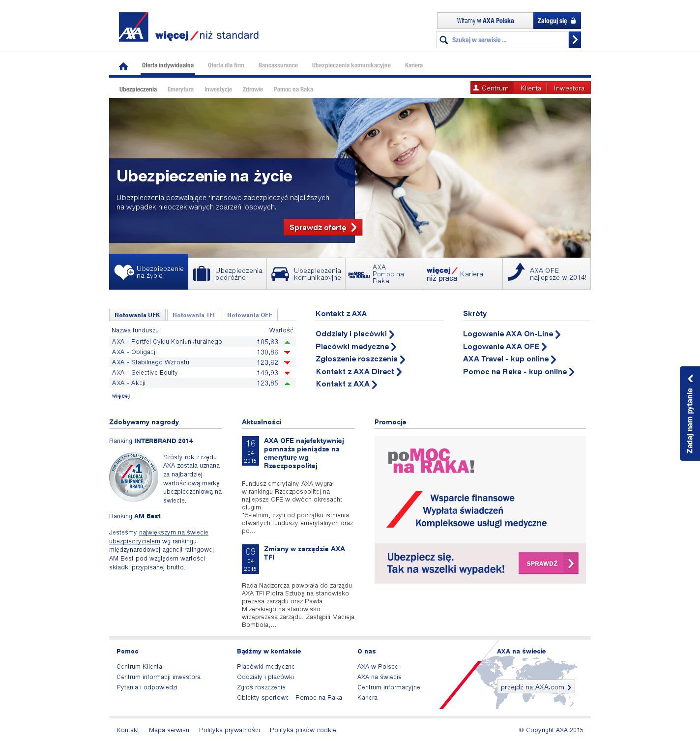Open the Kontakt z AXA link with arrow
This screenshot has width=700, height=741.
(x=347, y=385)
